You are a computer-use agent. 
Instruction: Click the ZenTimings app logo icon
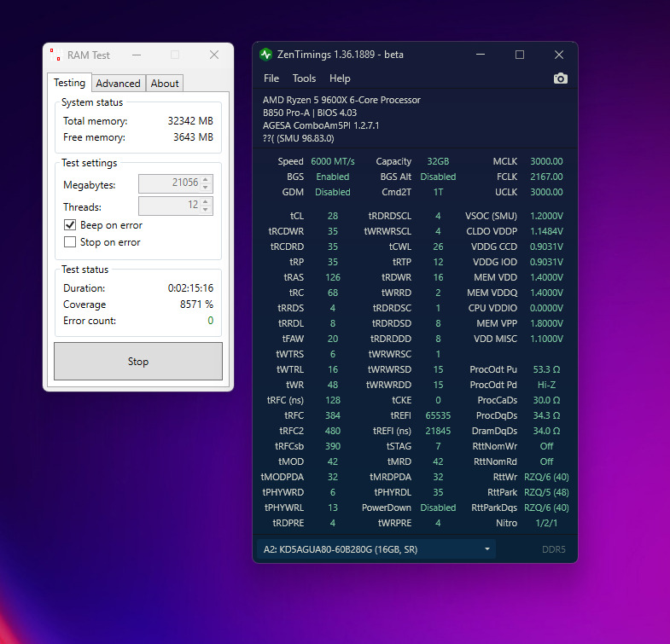click(265, 55)
